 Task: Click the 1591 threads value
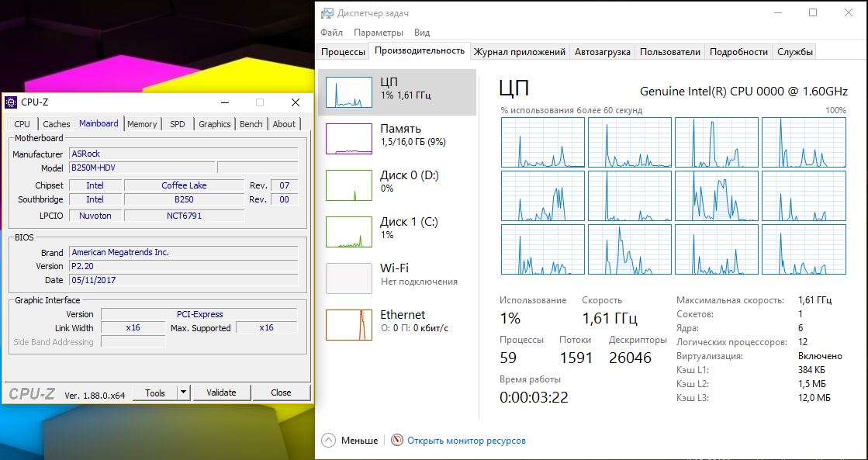[576, 358]
